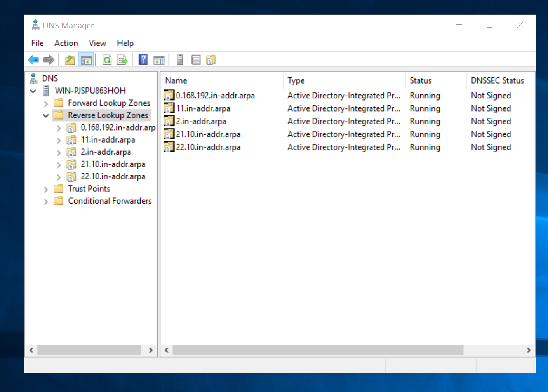Expand the Conditional Forwarders node
Viewport: 548px width, 392px height.
(x=46, y=202)
